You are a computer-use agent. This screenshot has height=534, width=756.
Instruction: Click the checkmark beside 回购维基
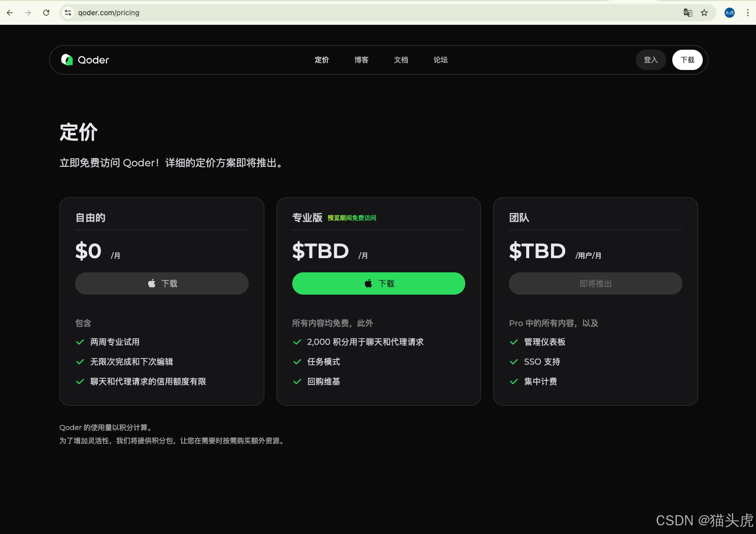[x=297, y=381]
